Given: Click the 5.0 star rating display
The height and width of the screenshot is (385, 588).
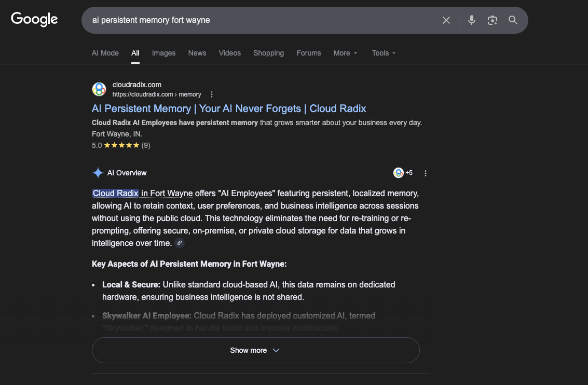Looking at the screenshot, I should [x=121, y=145].
